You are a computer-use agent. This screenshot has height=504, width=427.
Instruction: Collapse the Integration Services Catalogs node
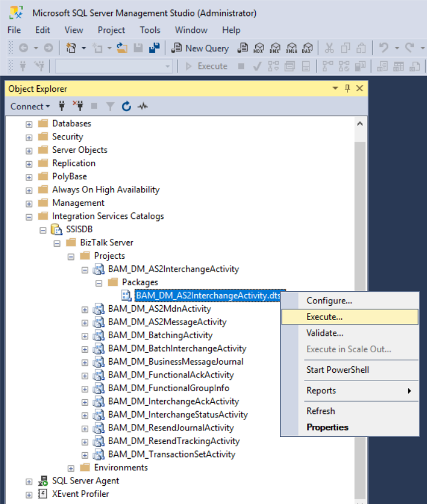tap(29, 217)
